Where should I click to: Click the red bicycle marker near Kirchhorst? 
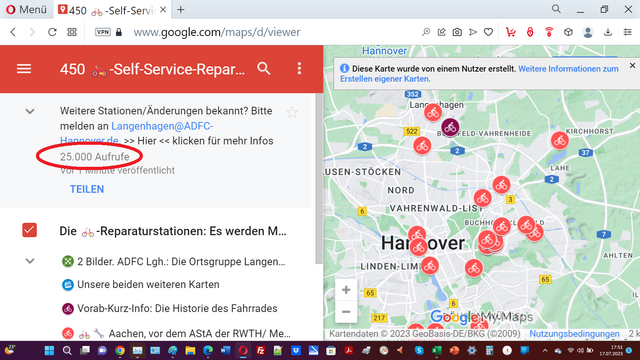pos(560,140)
